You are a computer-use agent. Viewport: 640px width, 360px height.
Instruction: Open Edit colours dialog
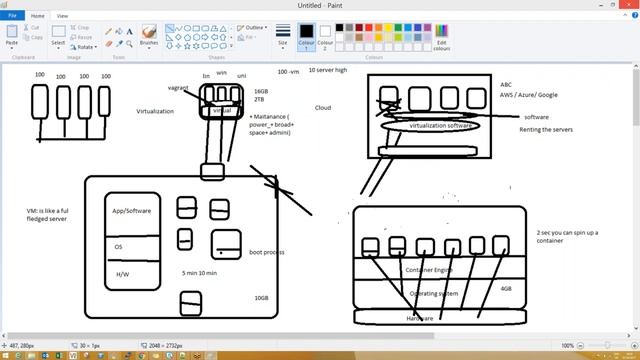(x=442, y=37)
